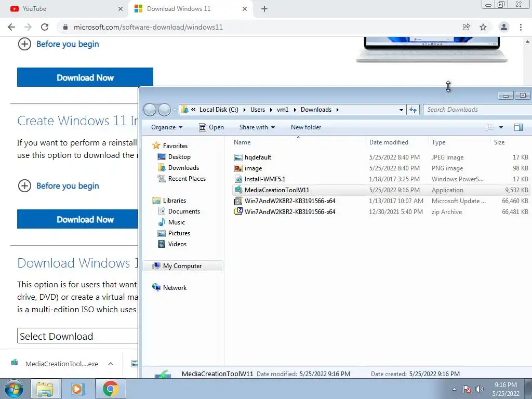
Task: Click Explorer back navigation button
Action: pos(150,110)
